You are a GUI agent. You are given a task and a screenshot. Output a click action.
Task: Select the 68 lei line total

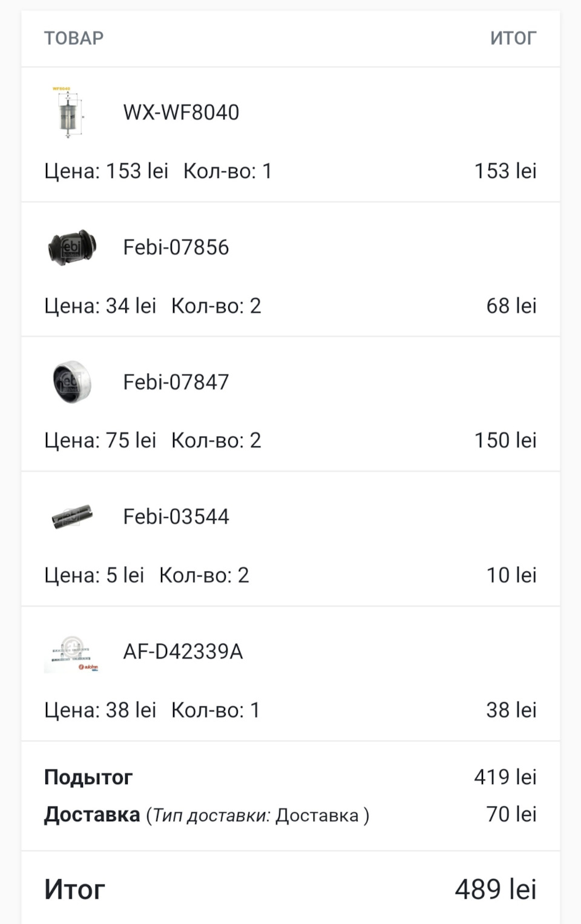(x=511, y=306)
